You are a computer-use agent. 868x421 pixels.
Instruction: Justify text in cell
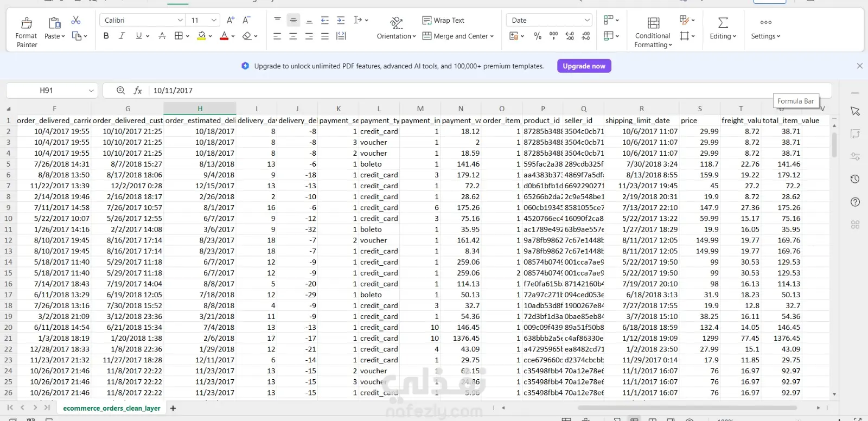(x=325, y=36)
